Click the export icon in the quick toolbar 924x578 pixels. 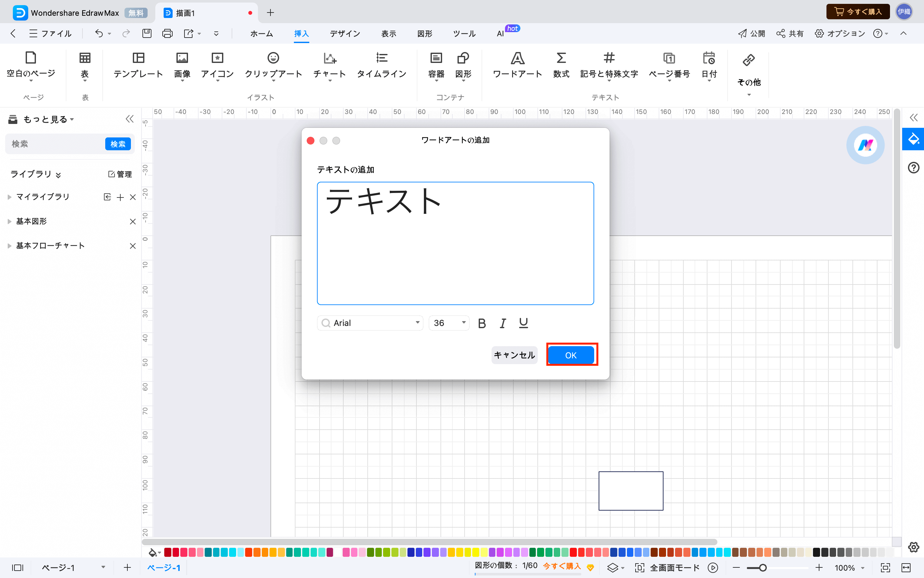[x=189, y=34]
